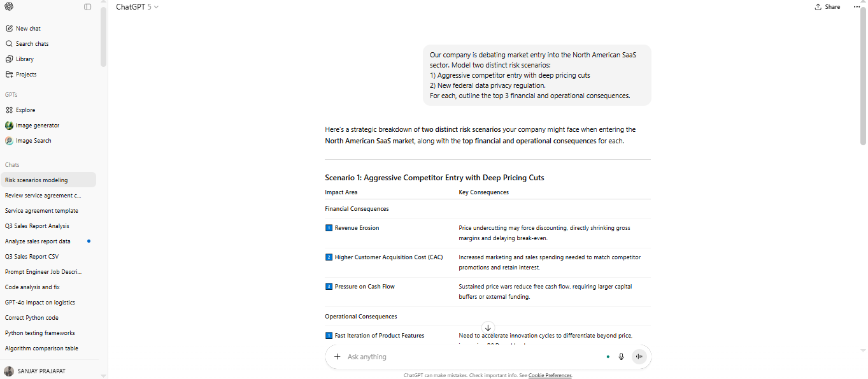Click the scroll-to-bottom arrow button

coord(488,327)
